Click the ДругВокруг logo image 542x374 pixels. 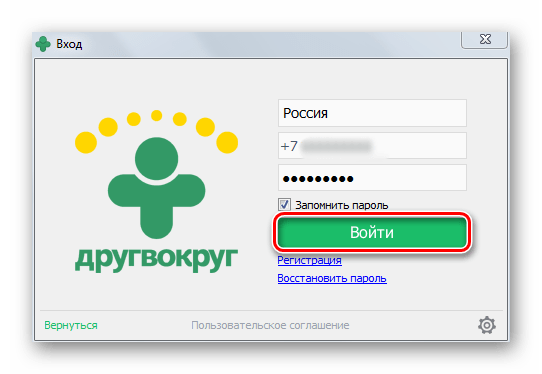click(x=156, y=190)
